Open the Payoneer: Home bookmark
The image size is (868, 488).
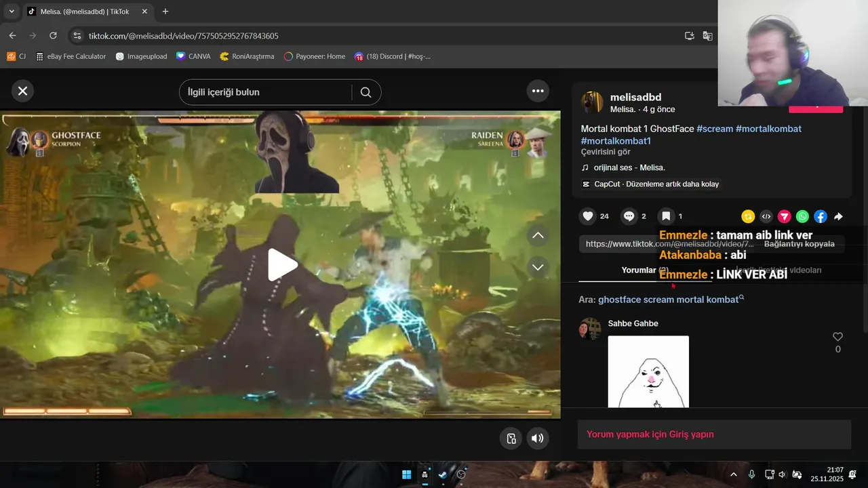point(315,56)
